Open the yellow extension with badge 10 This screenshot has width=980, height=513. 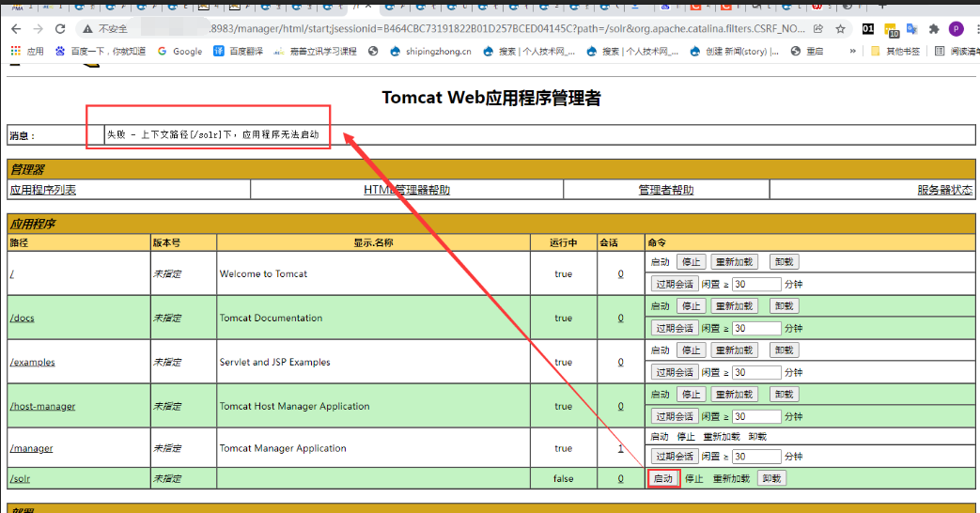click(x=891, y=29)
